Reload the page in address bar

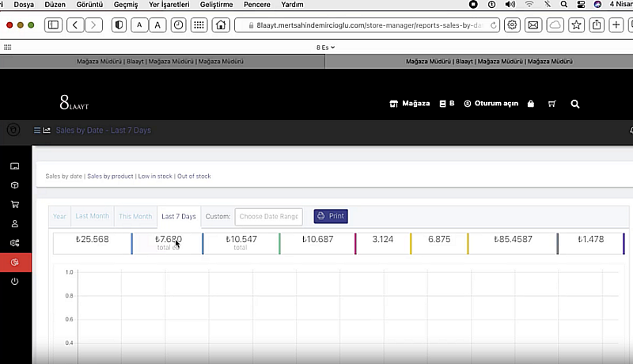point(493,25)
